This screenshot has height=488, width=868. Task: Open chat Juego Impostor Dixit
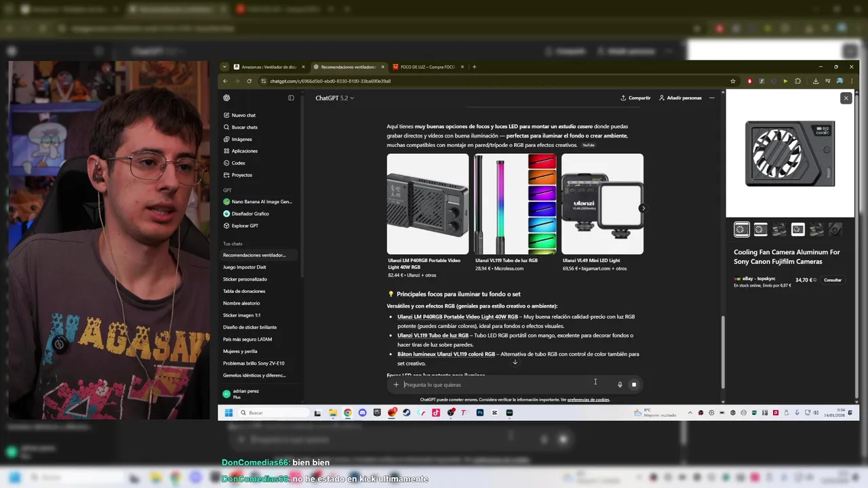(245, 267)
